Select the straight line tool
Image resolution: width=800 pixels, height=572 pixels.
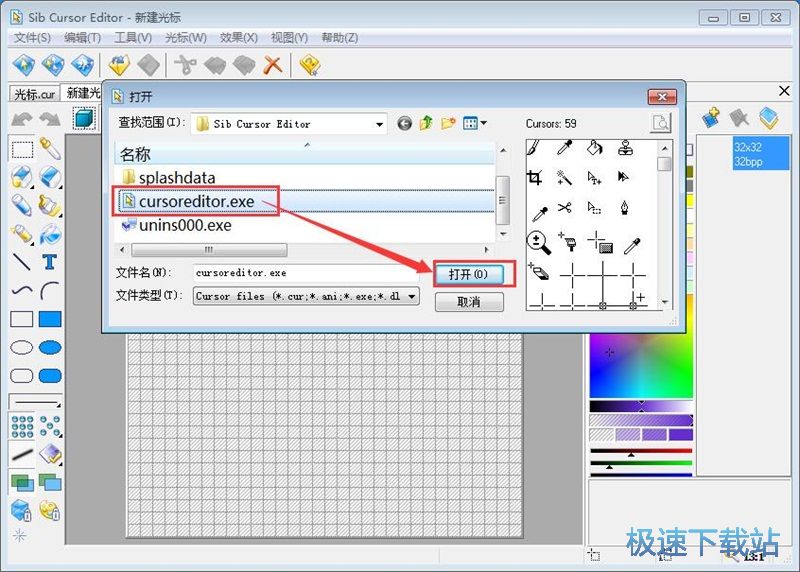click(x=21, y=262)
